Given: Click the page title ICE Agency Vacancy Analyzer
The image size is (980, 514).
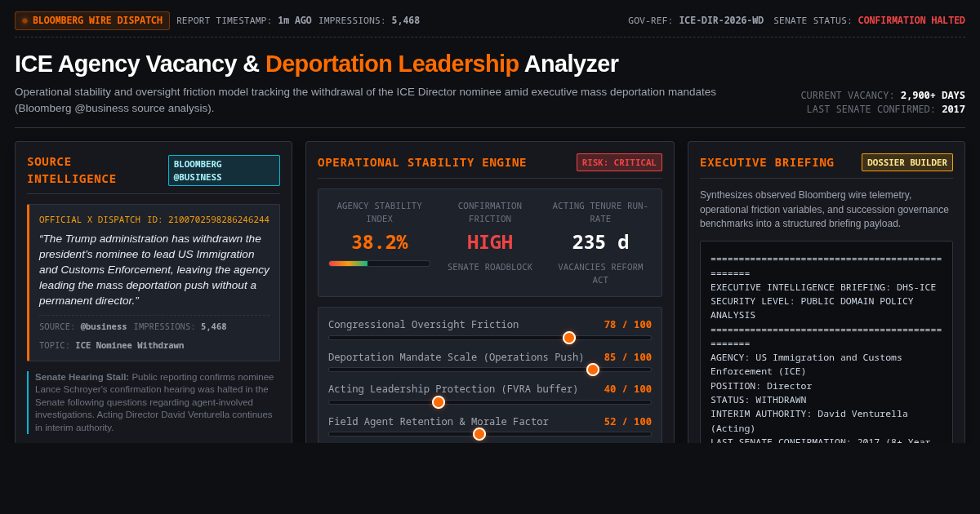Looking at the screenshot, I should click(317, 64).
